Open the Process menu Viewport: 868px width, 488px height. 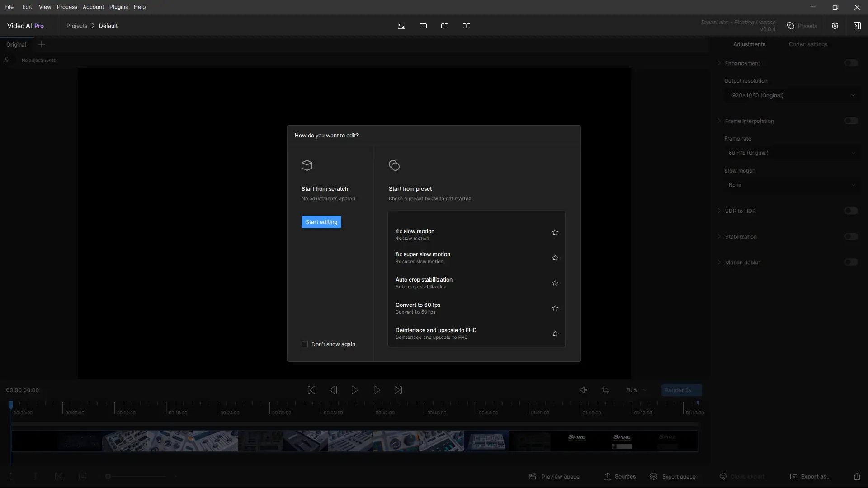(x=67, y=7)
